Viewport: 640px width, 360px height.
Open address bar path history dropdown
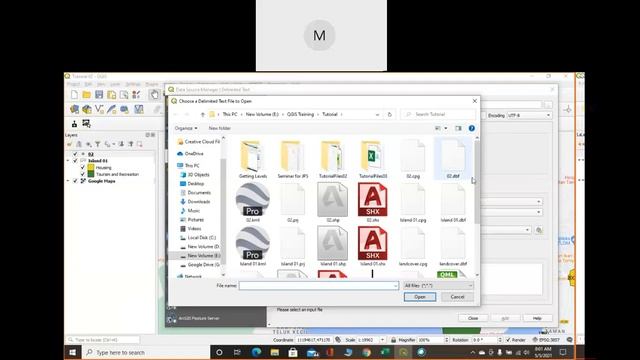click(x=377, y=114)
